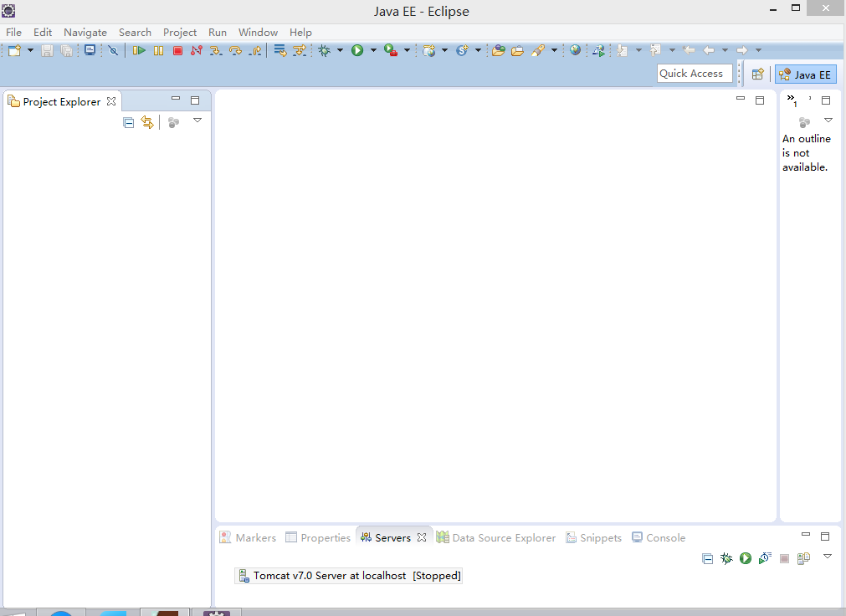Click the Debug bug icon in main toolbar
This screenshot has height=616, width=846.
325,50
